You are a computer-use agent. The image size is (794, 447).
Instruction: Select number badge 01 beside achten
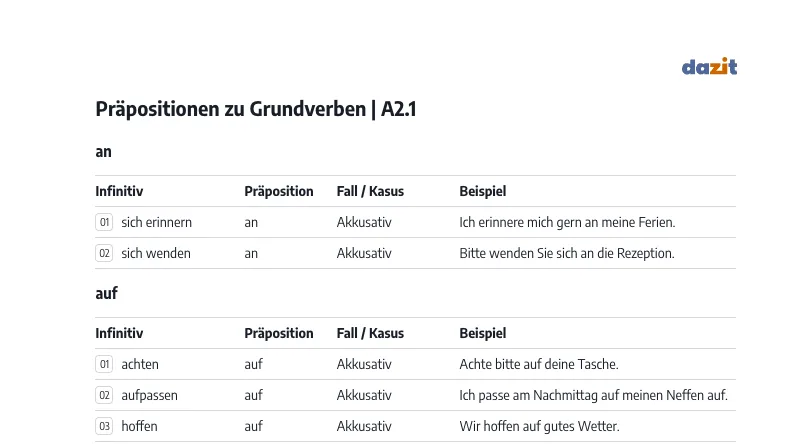tap(104, 364)
